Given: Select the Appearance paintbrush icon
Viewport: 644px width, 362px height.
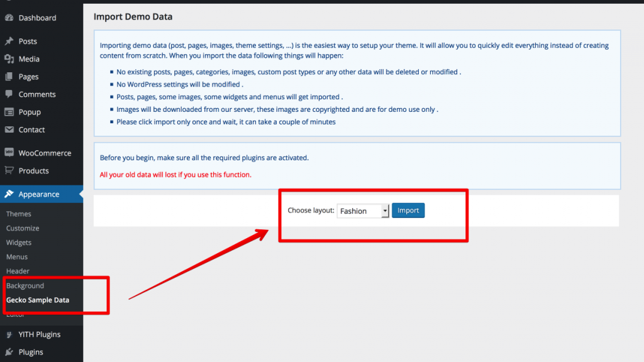Looking at the screenshot, I should coord(9,194).
